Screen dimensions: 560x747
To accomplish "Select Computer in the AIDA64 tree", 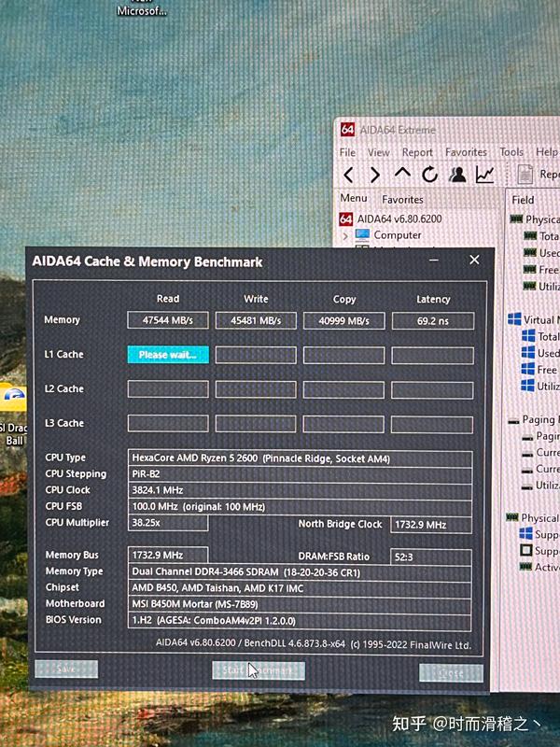I will pos(398,235).
